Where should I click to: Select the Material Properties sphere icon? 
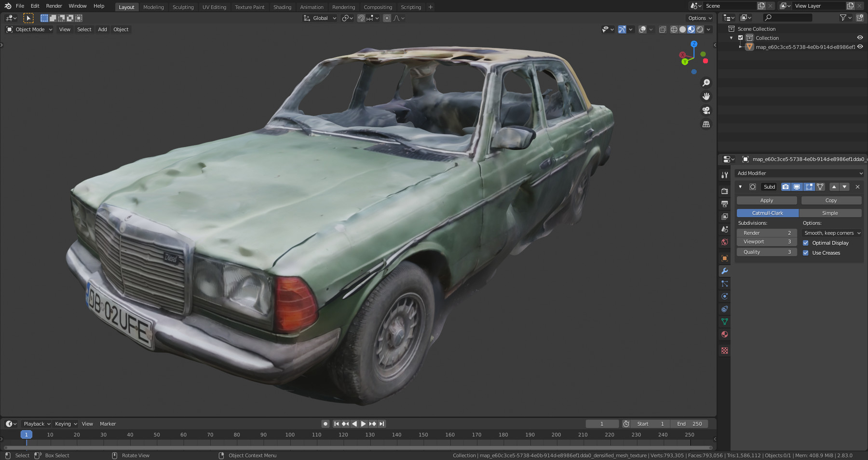(724, 334)
